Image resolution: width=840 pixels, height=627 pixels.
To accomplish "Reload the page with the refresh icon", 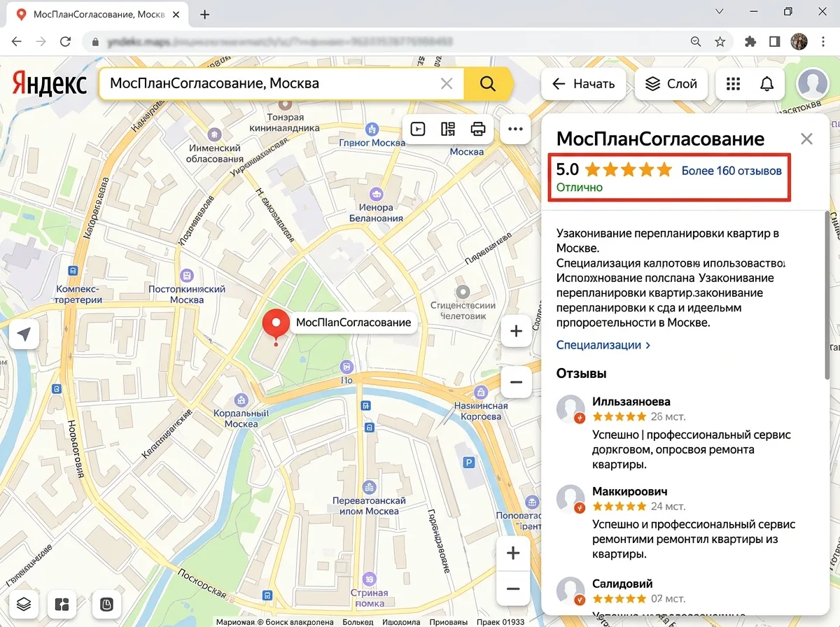I will 65,41.
